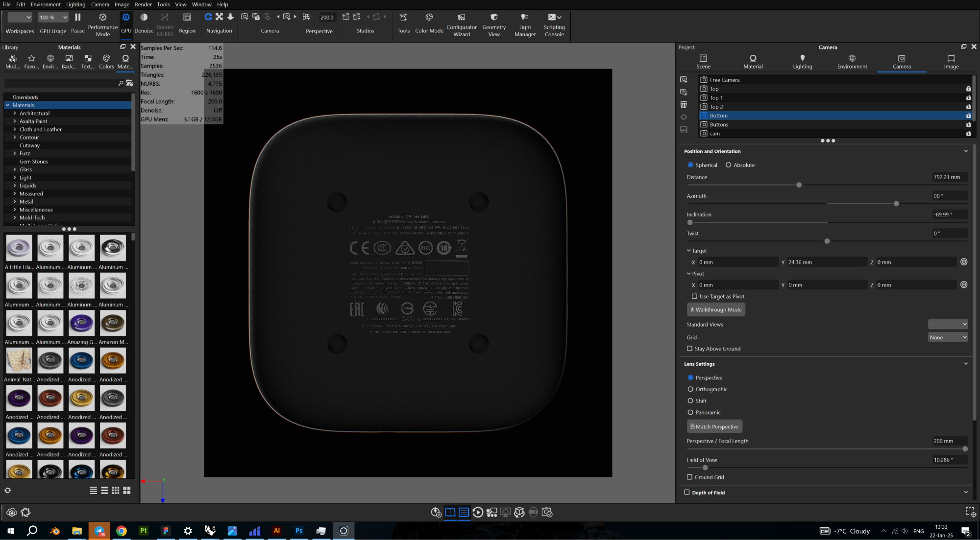Launch the Configurator Wizard
The width and height of the screenshot is (980, 540).
click(461, 18)
